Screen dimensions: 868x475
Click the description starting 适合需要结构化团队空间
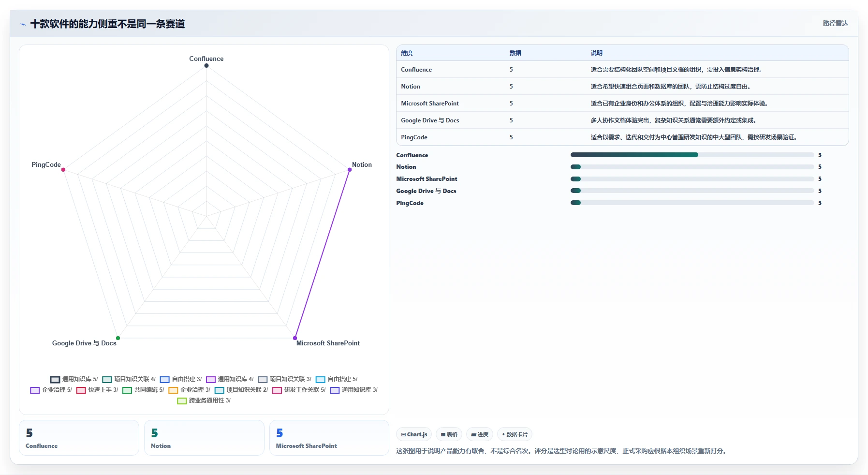[678, 70]
